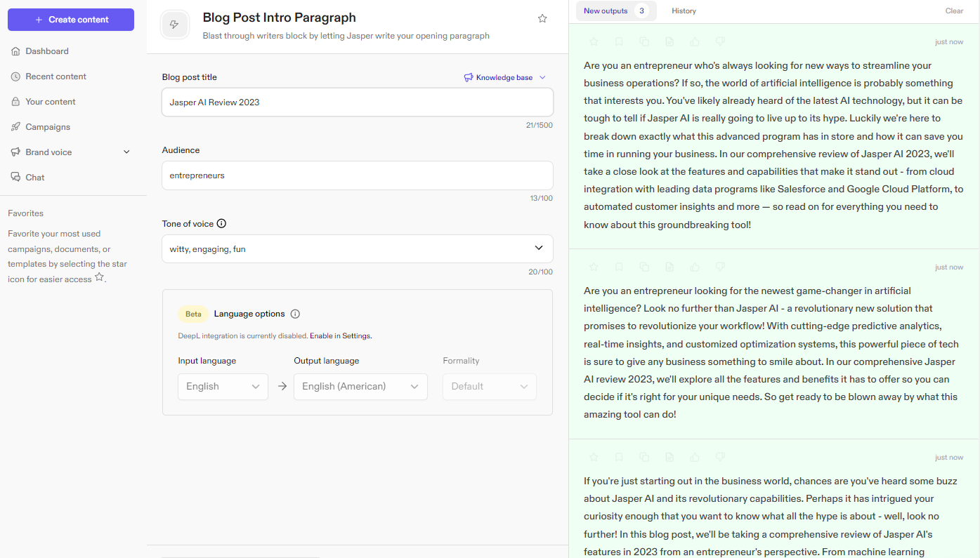The height and width of the screenshot is (558, 980).
Task: Click the new outputs count badge "3"
Action: tap(641, 11)
